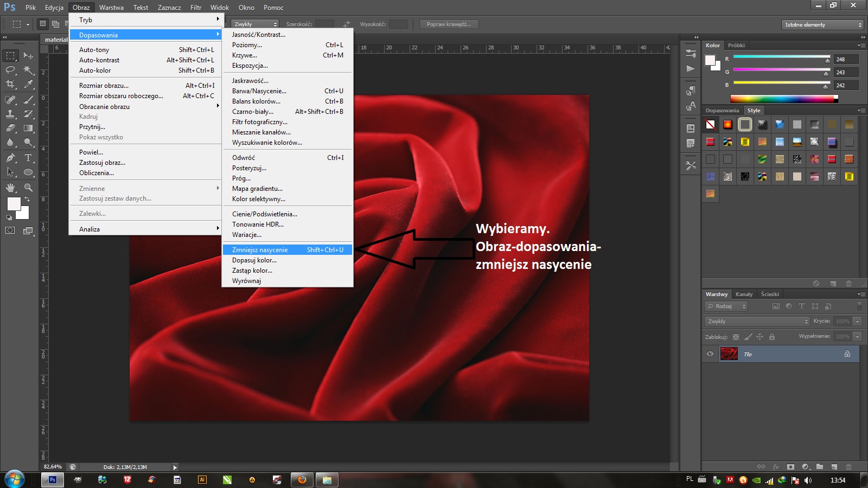Open Zwykły blend mode dropdown in Layers
Screen dimensions: 868x488
point(757,322)
